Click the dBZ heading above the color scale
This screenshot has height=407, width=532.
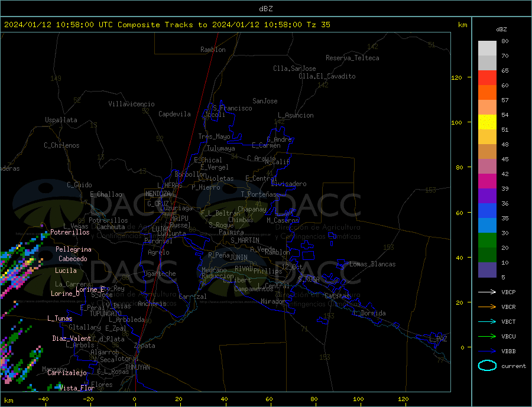coord(501,30)
